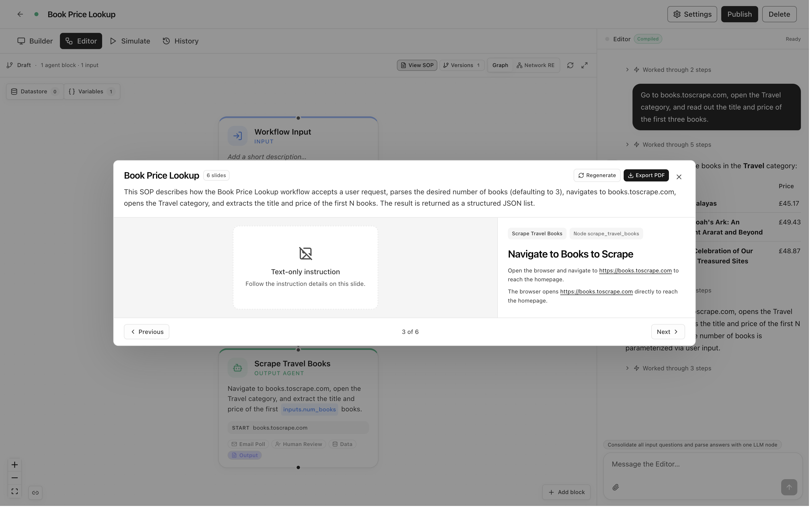Open the History tab
This screenshot has width=812, height=509.
point(181,41)
